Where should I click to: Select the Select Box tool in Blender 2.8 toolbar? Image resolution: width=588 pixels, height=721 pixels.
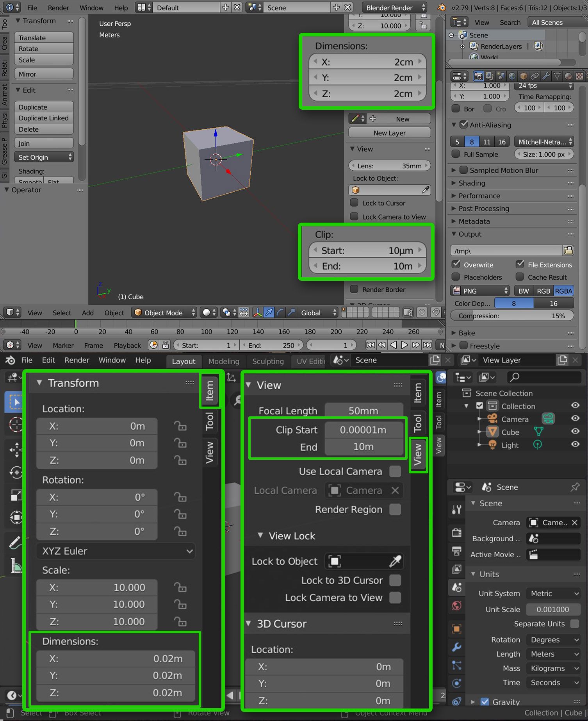click(x=15, y=402)
